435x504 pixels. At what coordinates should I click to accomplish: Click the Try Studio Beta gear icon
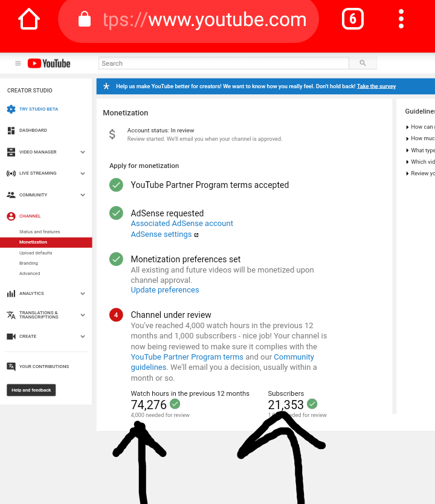(11, 109)
